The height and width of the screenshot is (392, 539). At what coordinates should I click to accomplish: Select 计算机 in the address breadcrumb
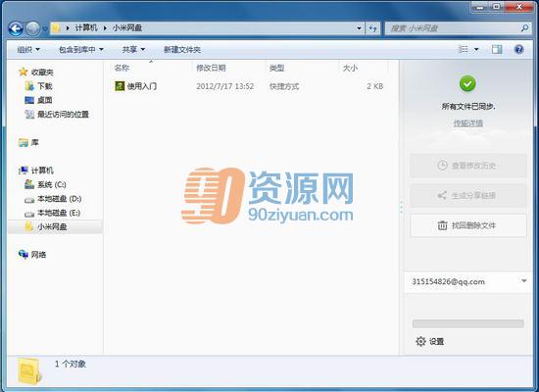86,27
